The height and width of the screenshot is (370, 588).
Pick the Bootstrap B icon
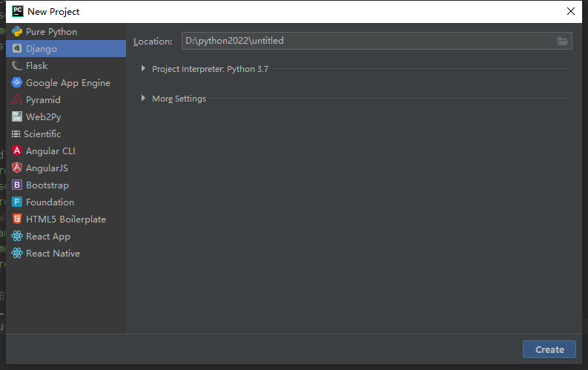(x=17, y=185)
